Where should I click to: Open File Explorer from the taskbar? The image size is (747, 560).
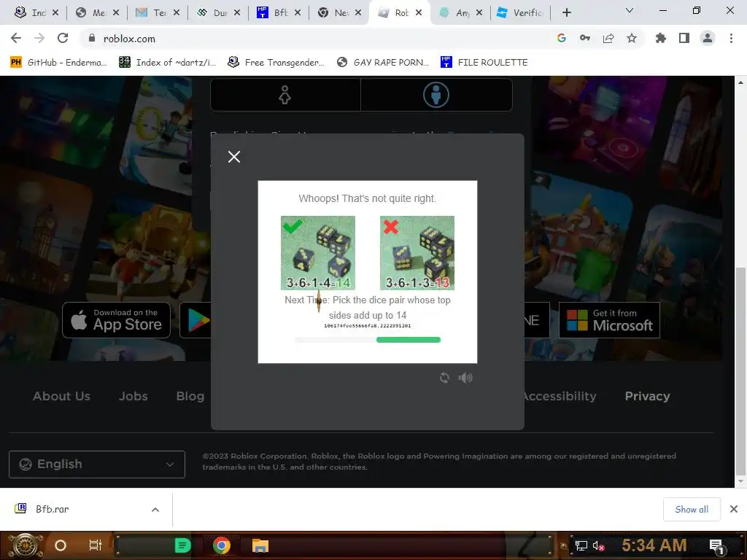click(260, 545)
